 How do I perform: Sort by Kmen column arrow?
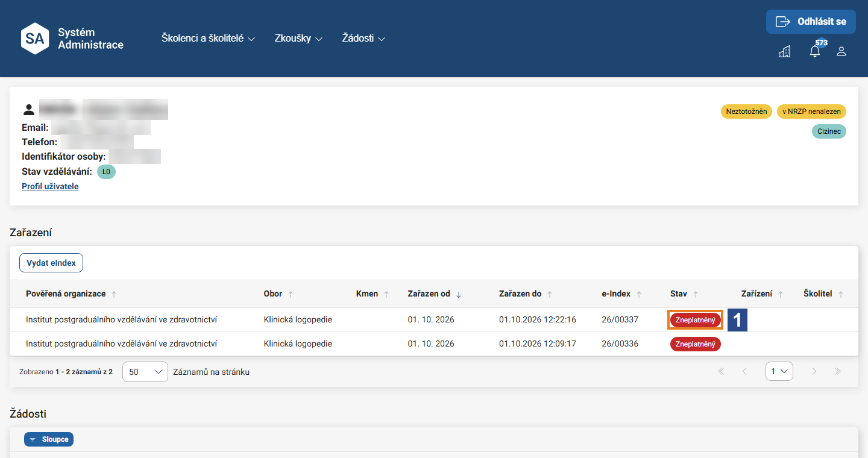(x=386, y=294)
